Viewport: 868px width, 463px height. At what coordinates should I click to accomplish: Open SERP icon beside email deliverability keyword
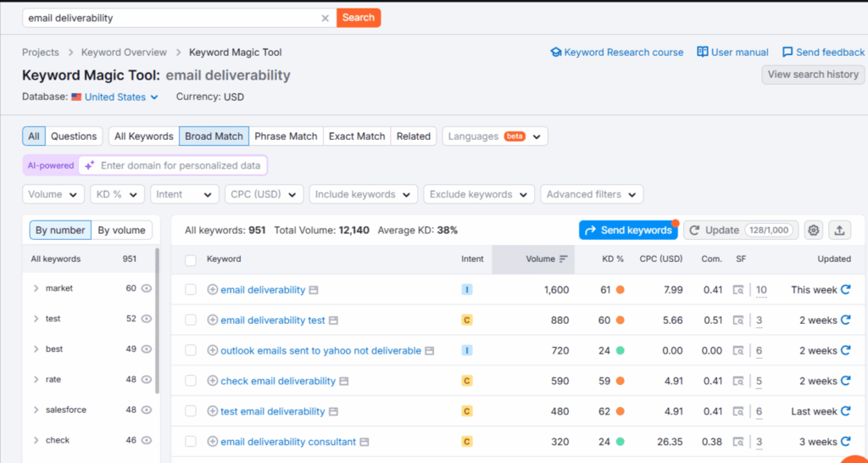tap(314, 290)
